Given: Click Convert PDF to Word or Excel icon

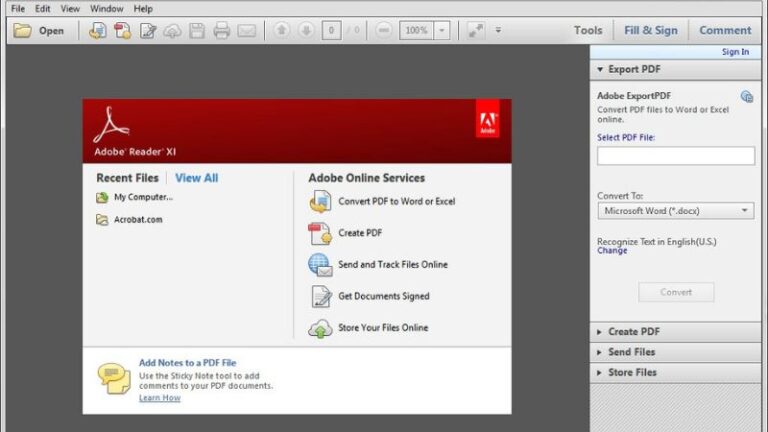Looking at the screenshot, I should tap(320, 201).
